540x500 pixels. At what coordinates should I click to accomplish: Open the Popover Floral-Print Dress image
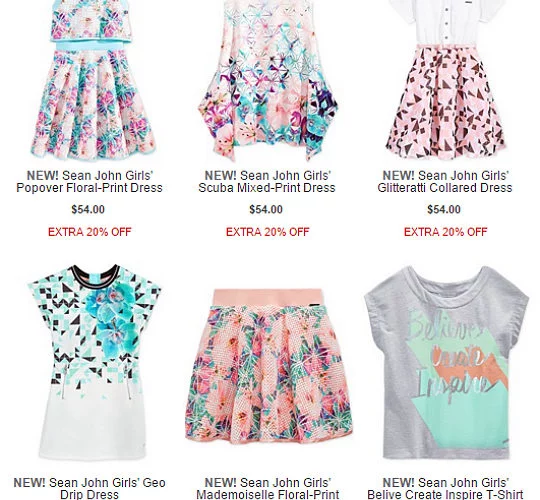point(93,80)
